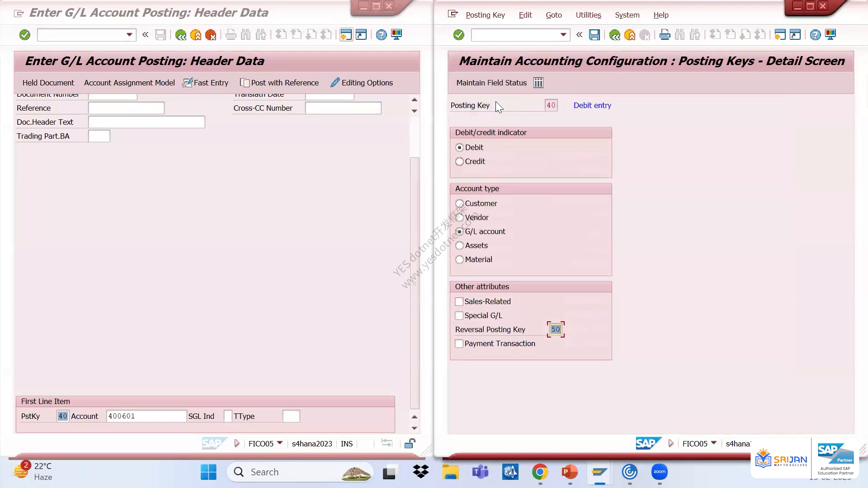Click the Customize Local Layout icon in the Posting Keys window
The image size is (868, 488).
[x=830, y=35]
